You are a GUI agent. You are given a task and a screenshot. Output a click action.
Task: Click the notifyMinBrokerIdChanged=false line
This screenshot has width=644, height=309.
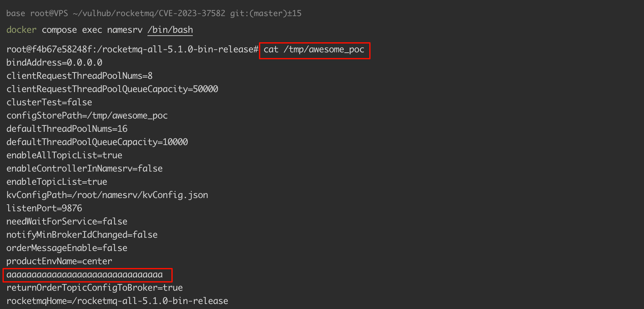[x=82, y=235]
